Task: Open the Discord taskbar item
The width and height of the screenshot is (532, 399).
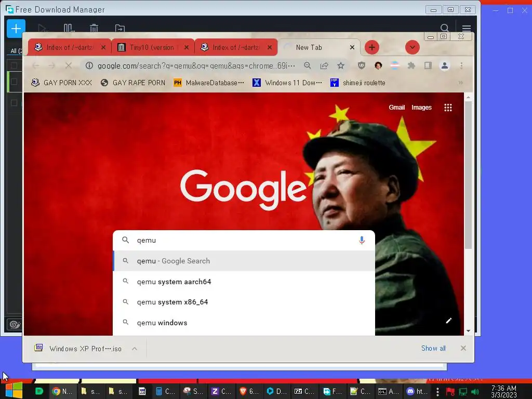Action: click(418, 391)
